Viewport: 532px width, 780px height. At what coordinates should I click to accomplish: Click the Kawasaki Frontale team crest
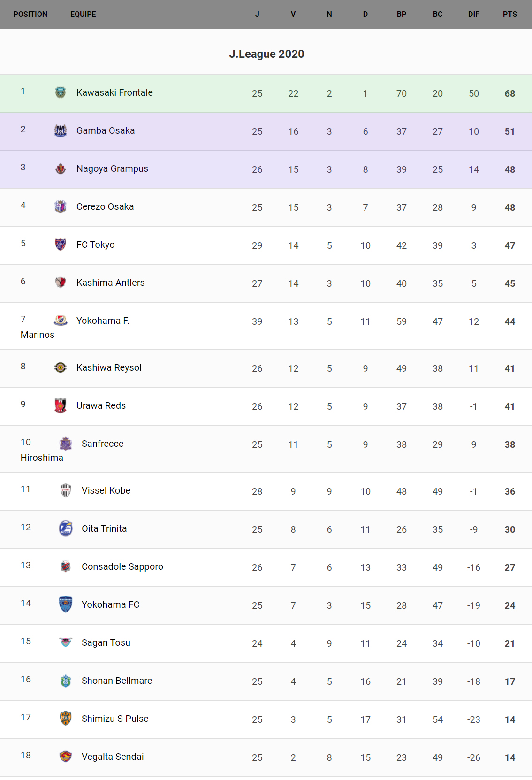click(61, 92)
